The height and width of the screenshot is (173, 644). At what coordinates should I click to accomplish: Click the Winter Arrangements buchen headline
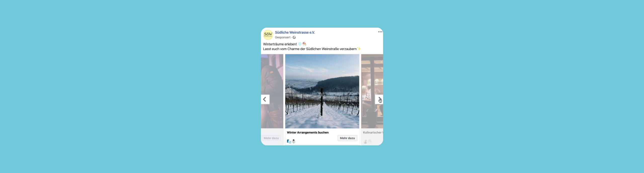coord(308,133)
